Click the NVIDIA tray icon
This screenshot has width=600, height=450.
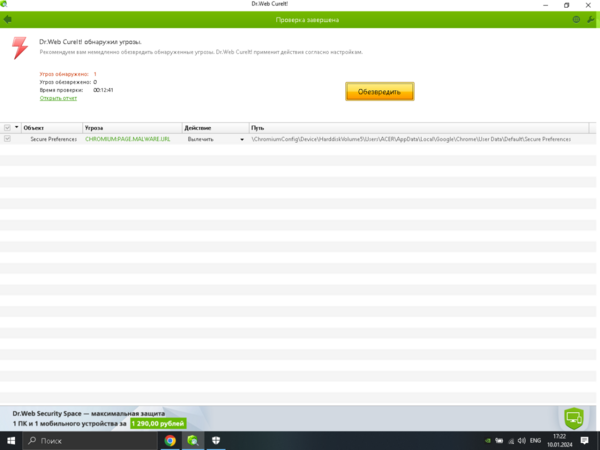coord(488,441)
